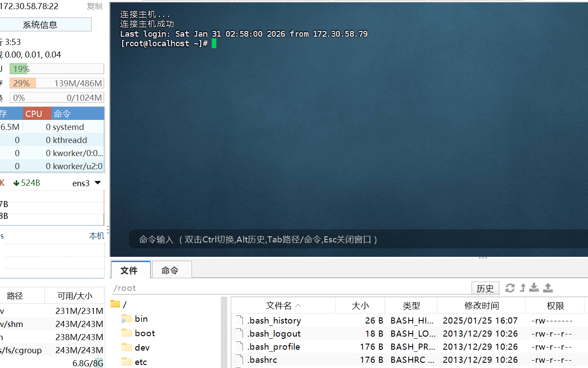
Task: Select the 238M/243M disk row
Action: tap(52, 337)
